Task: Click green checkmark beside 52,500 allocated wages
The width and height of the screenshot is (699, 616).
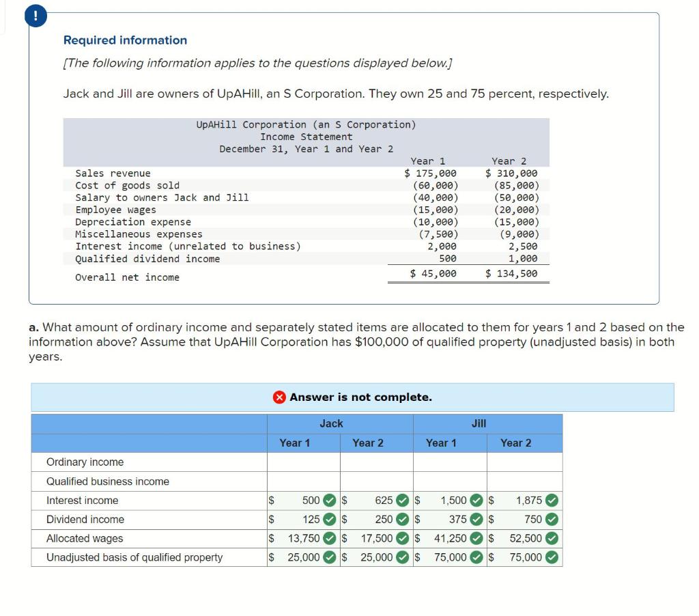Action: tap(552, 538)
